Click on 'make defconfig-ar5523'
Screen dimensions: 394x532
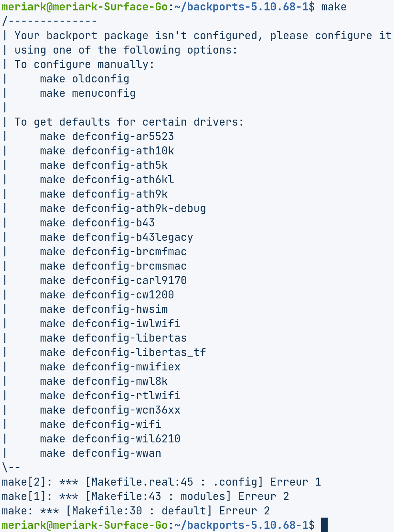point(107,136)
